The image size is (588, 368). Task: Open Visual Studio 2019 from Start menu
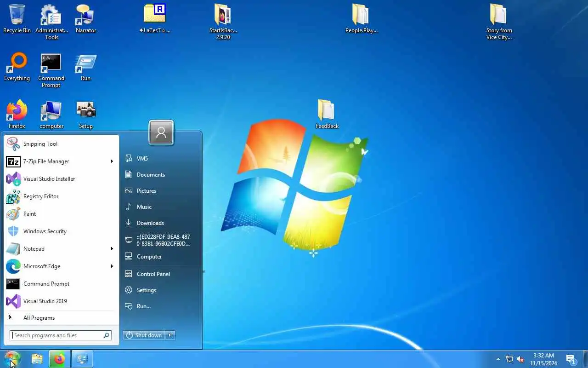click(x=61, y=301)
